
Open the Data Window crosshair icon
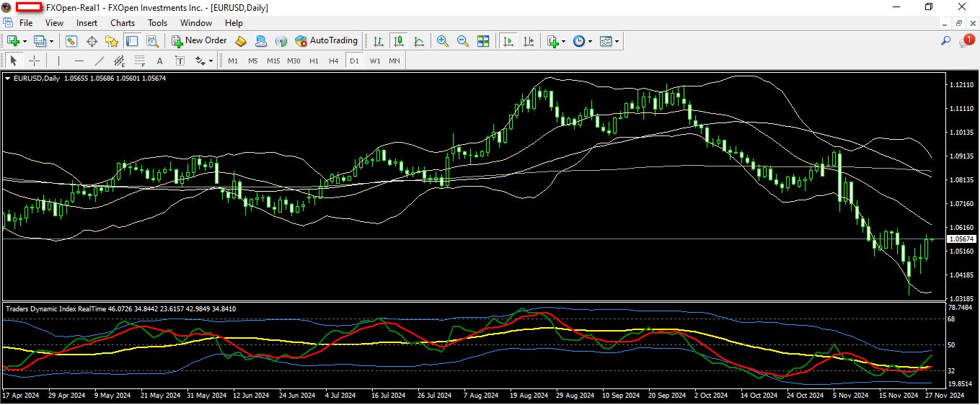coord(92,41)
